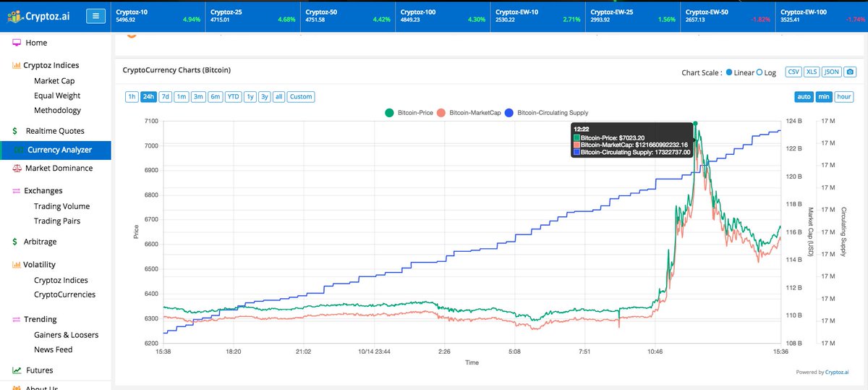Save chart snapshot with camera icon
The width and height of the screenshot is (868, 390).
[850, 72]
